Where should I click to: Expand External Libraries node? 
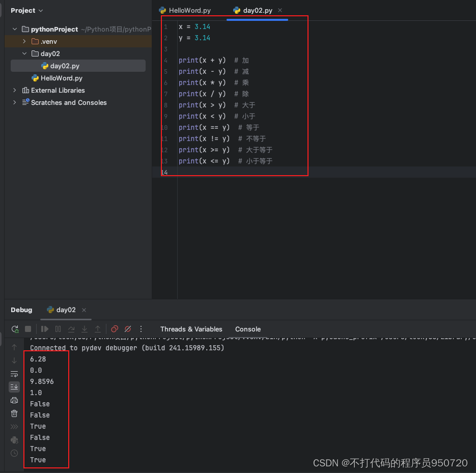pos(15,90)
